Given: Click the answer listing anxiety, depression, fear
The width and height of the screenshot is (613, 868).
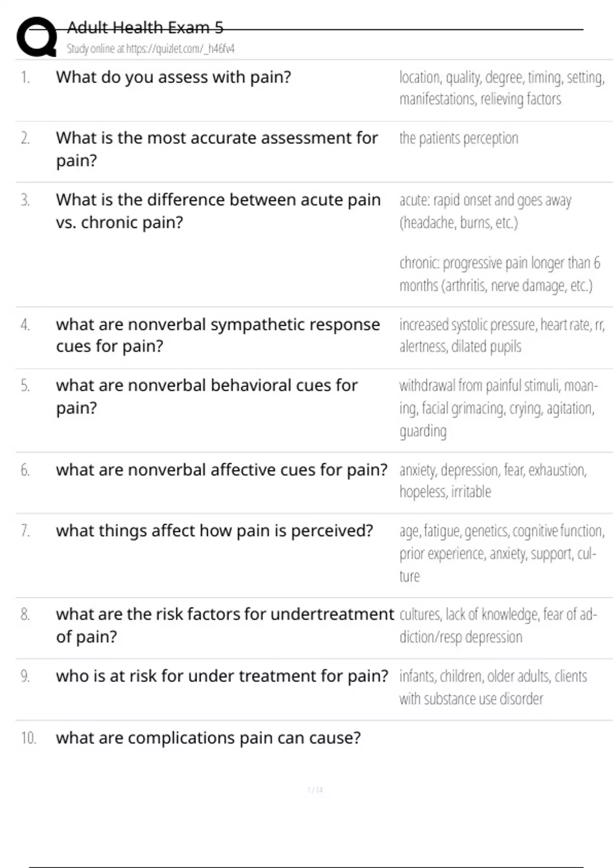Looking at the screenshot, I should [x=492, y=480].
